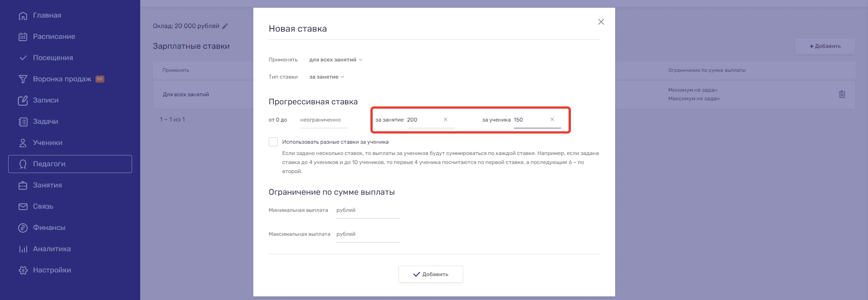Click the Воронка продаж funnel icon
Screen dimensions: 868x300
[x=23, y=79]
